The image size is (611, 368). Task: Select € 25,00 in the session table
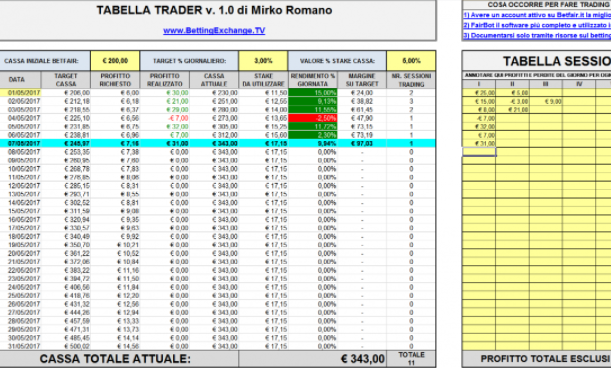(479, 93)
